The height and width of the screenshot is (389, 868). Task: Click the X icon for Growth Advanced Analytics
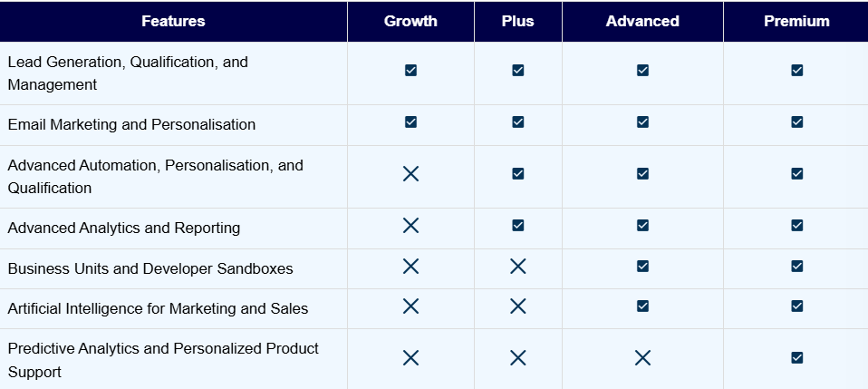410,225
